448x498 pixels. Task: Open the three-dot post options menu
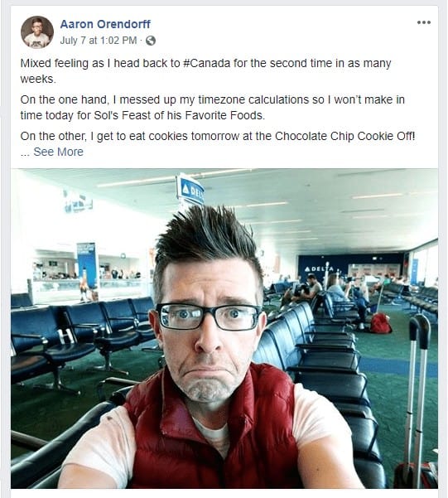[x=423, y=22]
